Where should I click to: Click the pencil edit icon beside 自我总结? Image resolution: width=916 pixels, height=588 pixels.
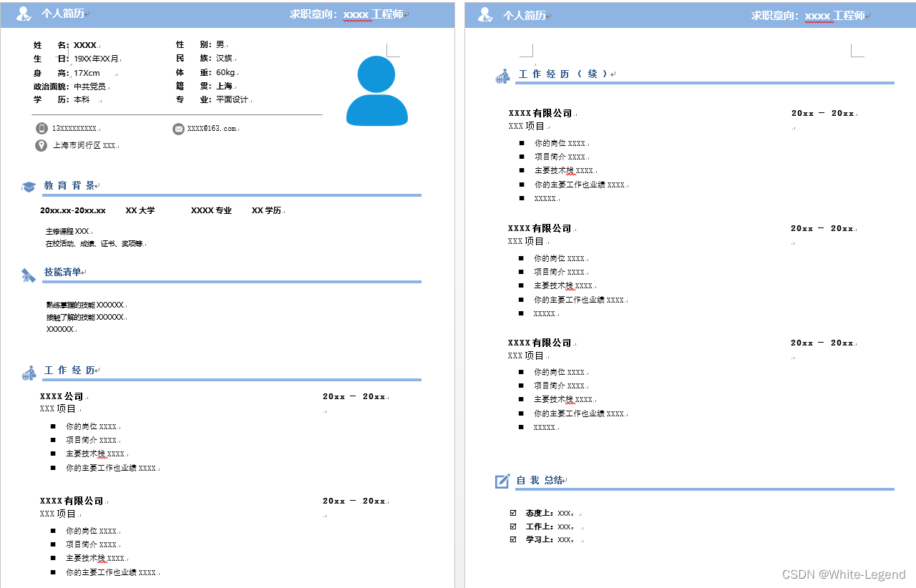click(x=503, y=481)
